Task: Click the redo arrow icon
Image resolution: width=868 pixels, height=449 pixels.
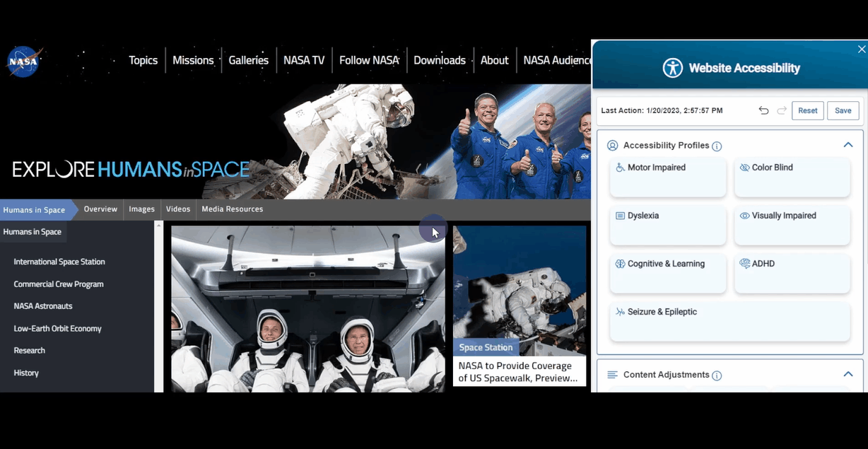Action: [781, 110]
